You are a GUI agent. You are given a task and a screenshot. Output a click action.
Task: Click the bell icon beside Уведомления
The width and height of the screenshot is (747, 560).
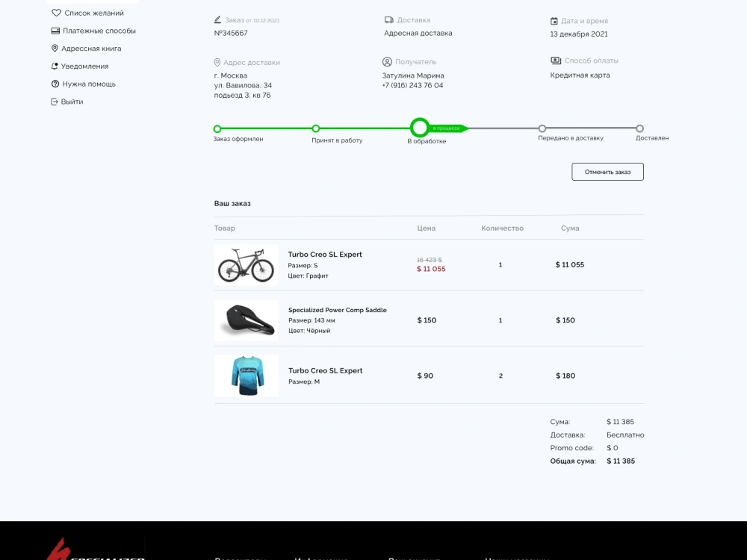point(55,66)
